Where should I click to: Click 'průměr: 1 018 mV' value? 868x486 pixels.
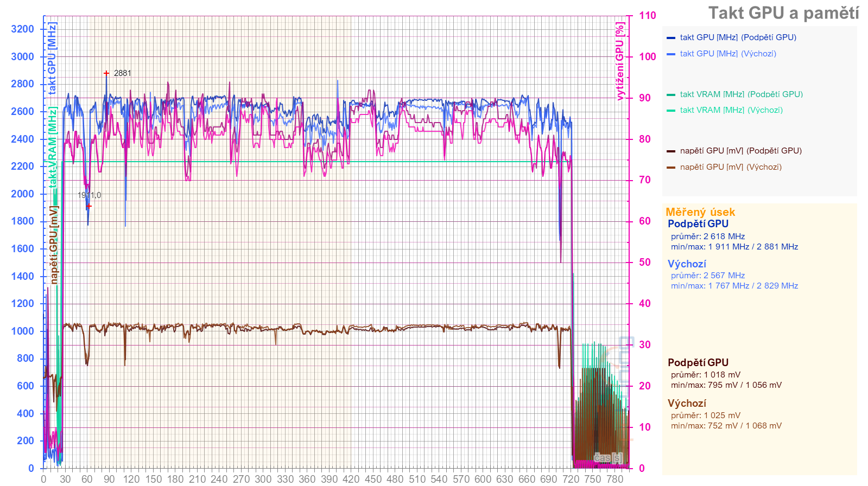(x=706, y=375)
